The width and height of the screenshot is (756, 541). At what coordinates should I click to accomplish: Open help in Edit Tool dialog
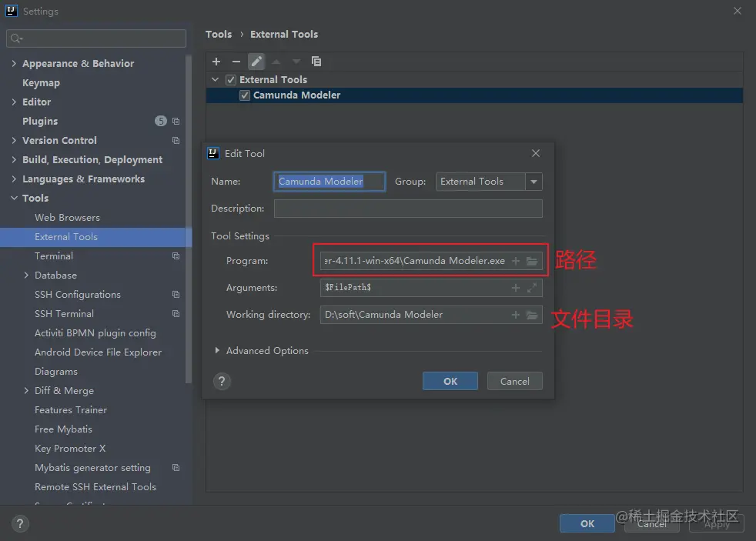[x=222, y=382]
